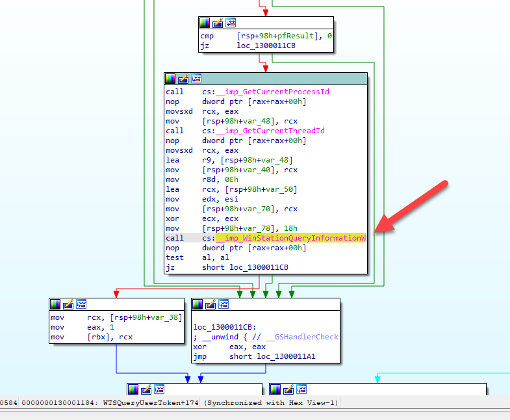Click __imp_GetCurrentThreadId import name
This screenshot has width=510, height=420.
(270, 131)
